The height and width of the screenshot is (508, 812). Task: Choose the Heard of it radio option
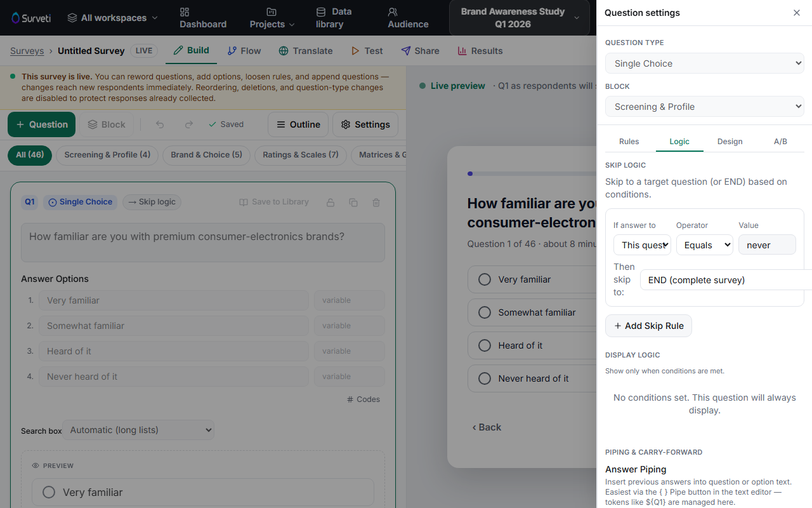click(485, 345)
